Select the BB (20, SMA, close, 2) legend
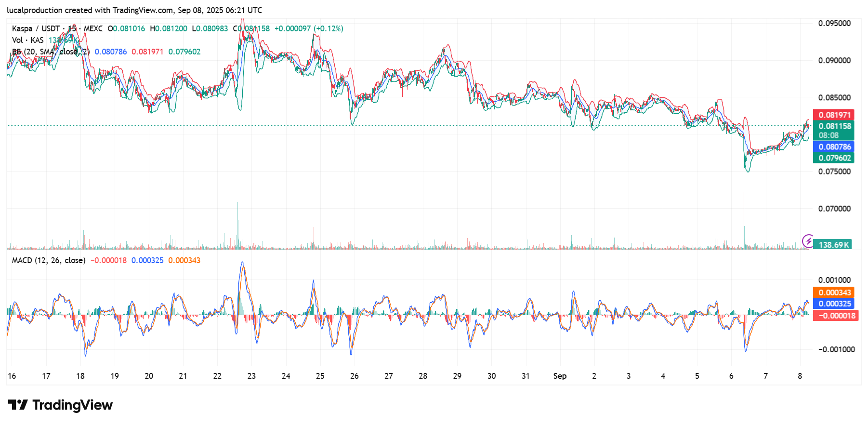The image size is (868, 425). (x=51, y=52)
